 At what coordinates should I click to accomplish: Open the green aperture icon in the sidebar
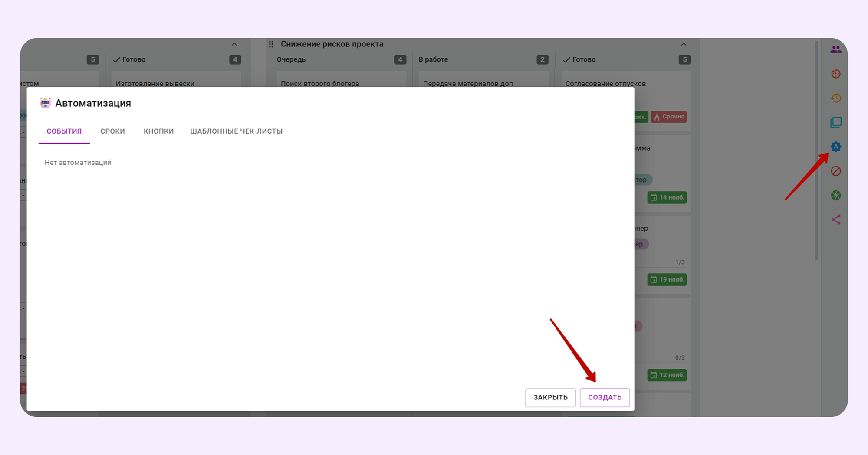(x=836, y=195)
